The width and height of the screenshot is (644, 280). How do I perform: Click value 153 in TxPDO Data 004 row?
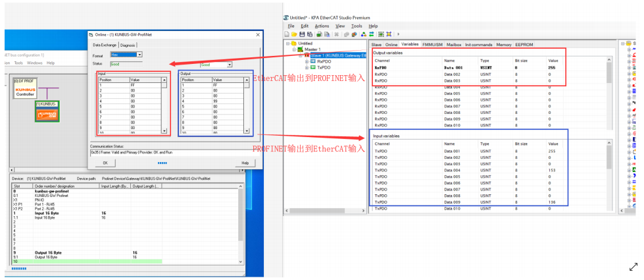(551, 170)
